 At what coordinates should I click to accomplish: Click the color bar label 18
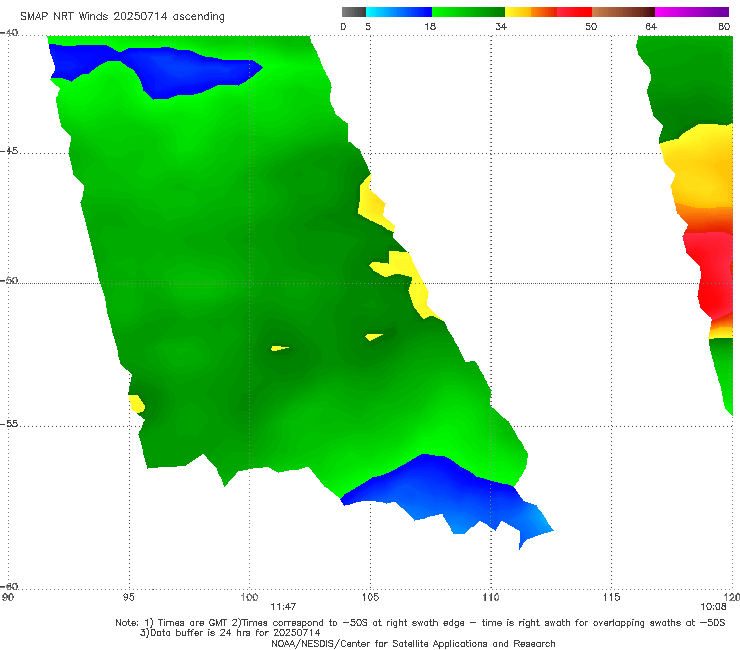(430, 26)
